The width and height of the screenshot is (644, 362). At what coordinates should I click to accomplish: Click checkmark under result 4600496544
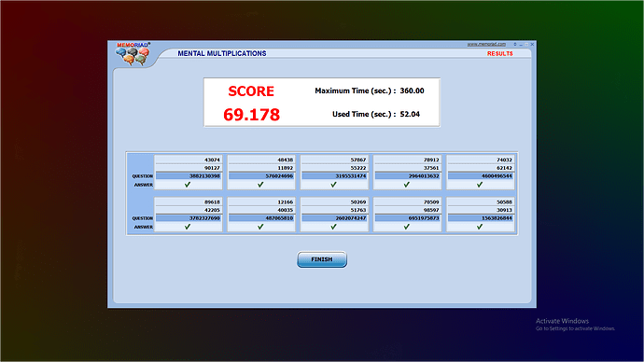coord(480,185)
